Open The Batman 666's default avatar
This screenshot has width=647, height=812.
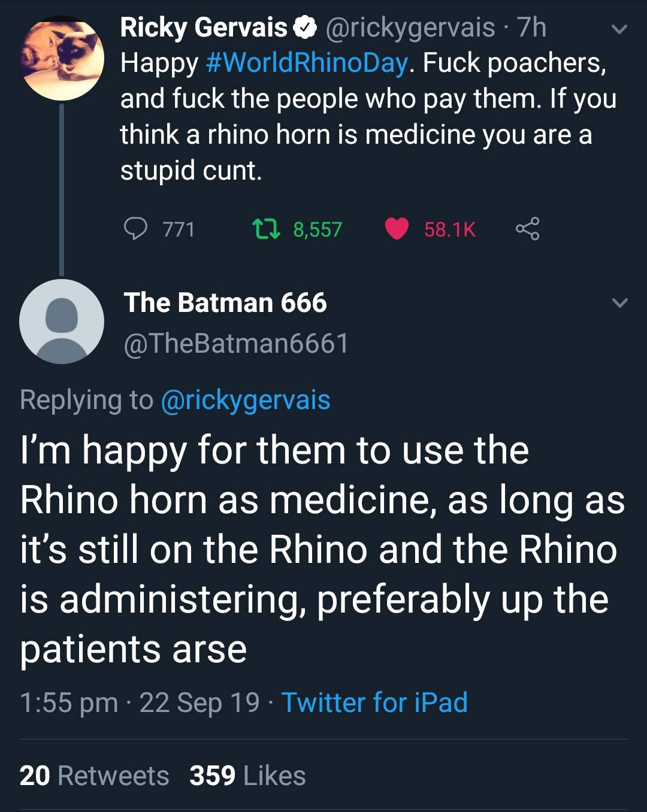click(62, 322)
